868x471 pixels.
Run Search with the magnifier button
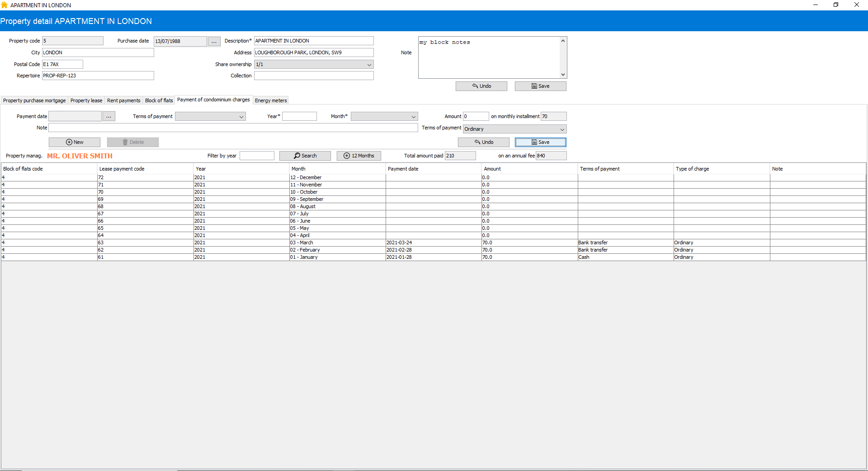pos(305,156)
